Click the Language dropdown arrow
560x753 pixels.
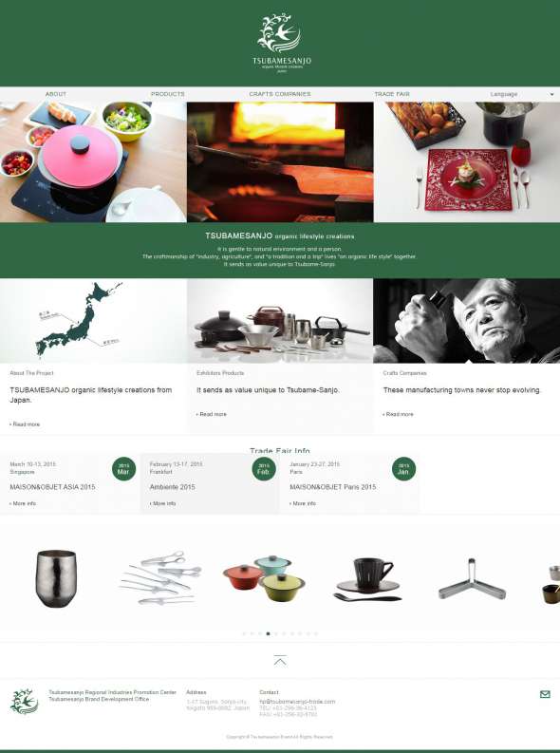[x=551, y=95]
